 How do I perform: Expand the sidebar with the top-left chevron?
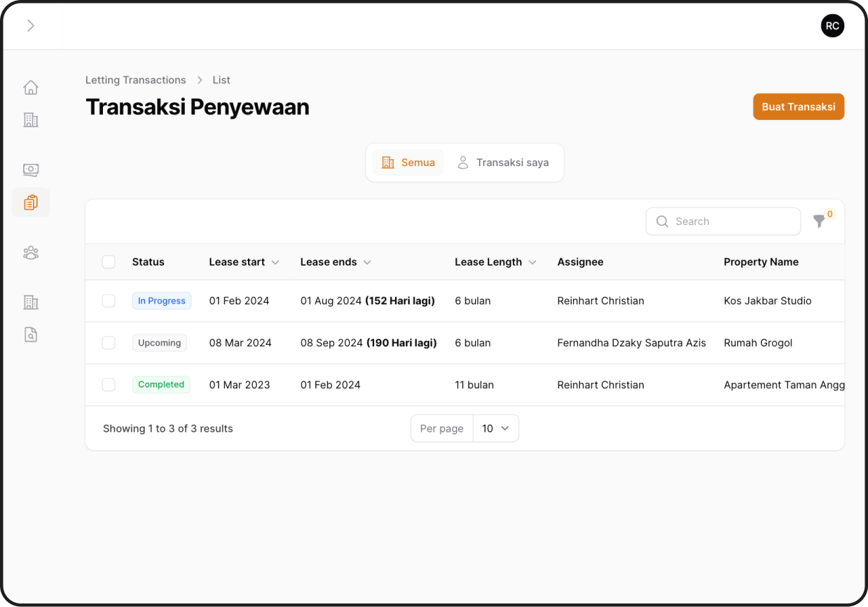30,26
